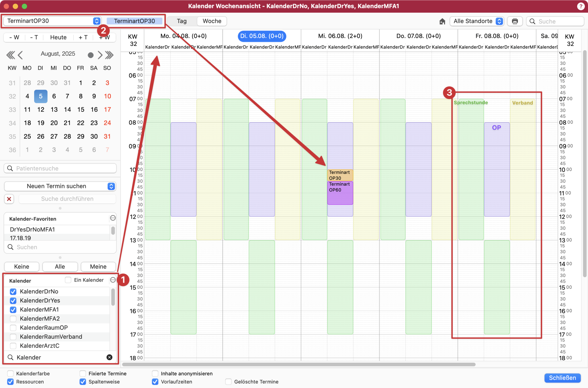Go to next month with single right chevron
Viewport: 588px width, 388px height.
pyautogui.click(x=100, y=55)
